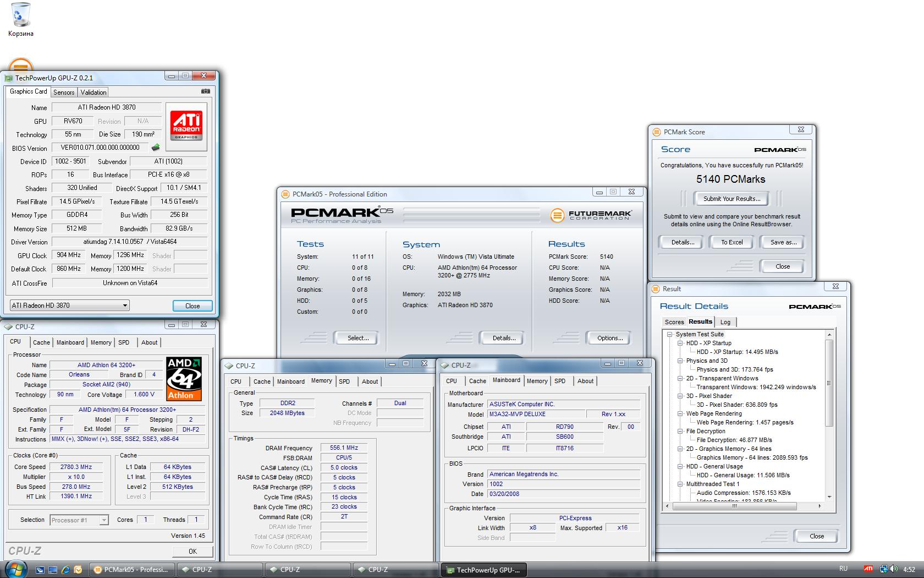Switch to the Sensors tab in GPU-Z
924x578 pixels.
click(x=64, y=92)
